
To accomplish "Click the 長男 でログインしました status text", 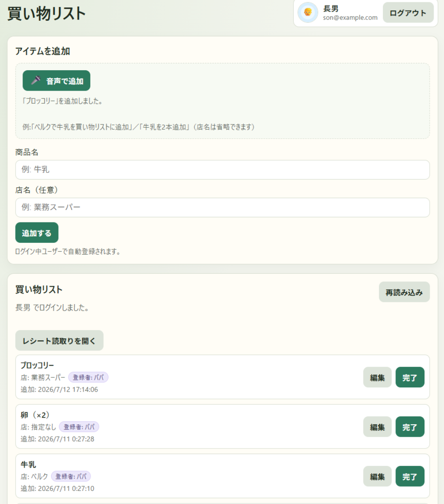I will point(52,308).
